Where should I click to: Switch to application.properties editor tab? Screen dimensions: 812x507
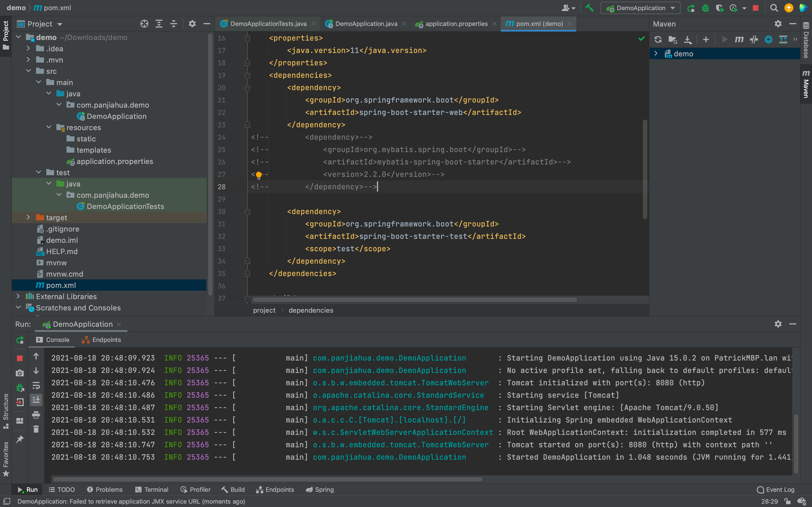click(x=456, y=24)
